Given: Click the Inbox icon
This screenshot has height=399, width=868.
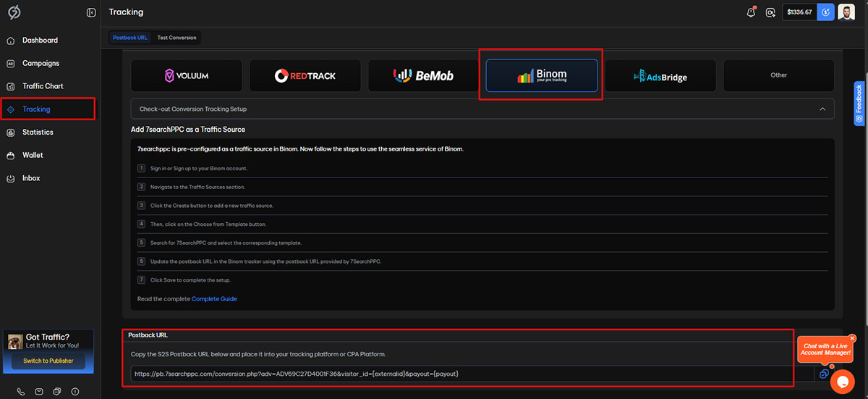Looking at the screenshot, I should 11,178.
